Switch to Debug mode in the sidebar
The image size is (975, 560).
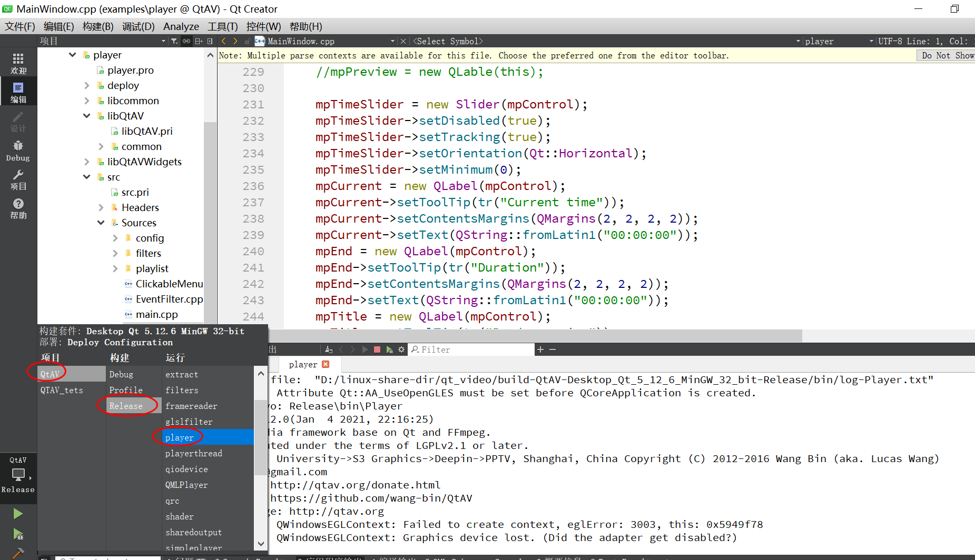(18, 150)
